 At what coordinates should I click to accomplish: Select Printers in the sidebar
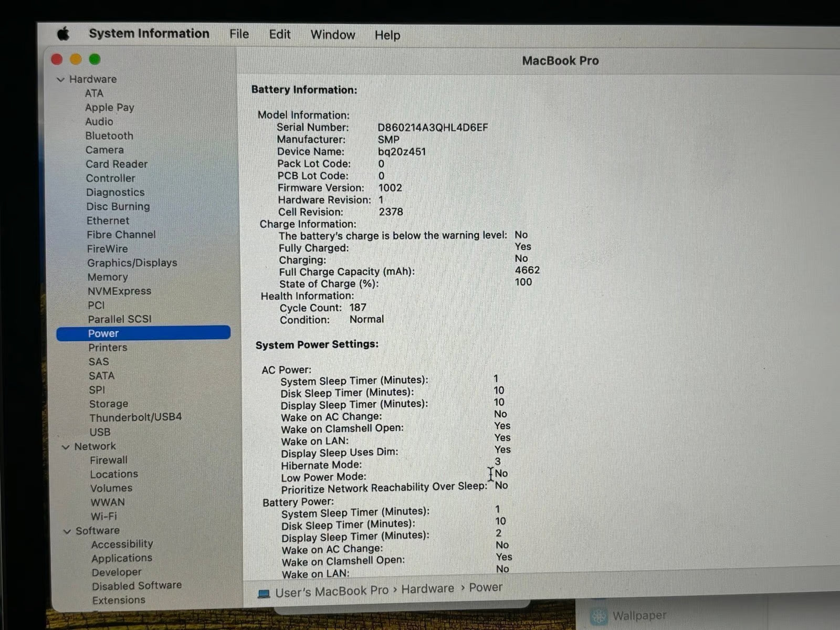(x=108, y=347)
